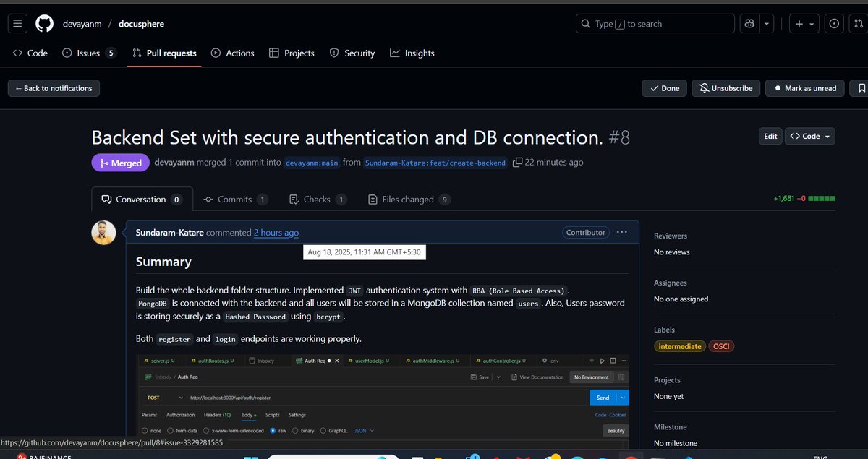Image resolution: width=868 pixels, height=459 pixels.
Task: Open the devayanm owner link
Action: (x=82, y=24)
